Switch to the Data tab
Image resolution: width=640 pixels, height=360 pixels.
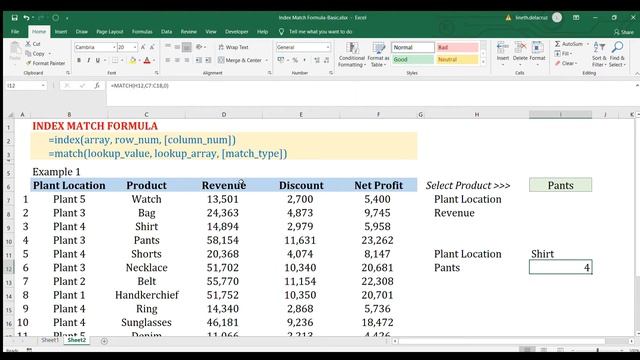point(166,32)
